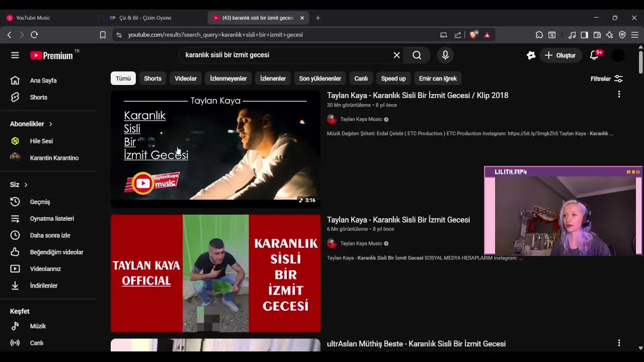Open the account avatar menu
This screenshot has height=362, width=644.
618,55
